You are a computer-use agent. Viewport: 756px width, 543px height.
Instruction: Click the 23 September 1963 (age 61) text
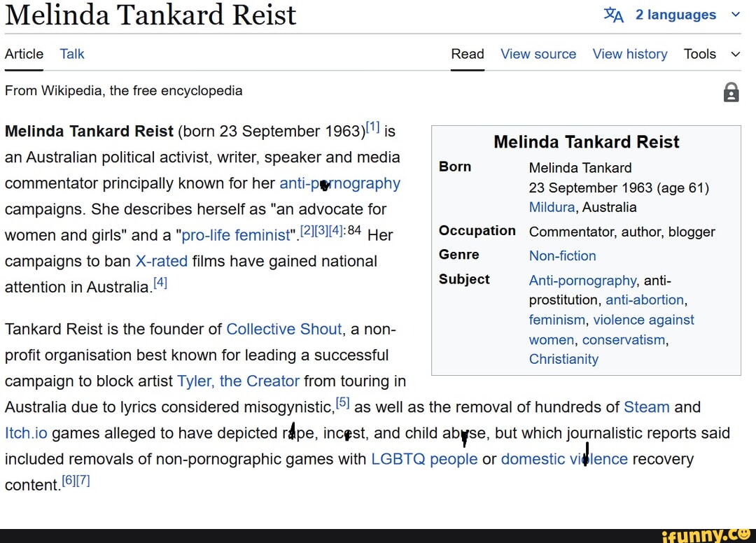pyautogui.click(x=619, y=188)
